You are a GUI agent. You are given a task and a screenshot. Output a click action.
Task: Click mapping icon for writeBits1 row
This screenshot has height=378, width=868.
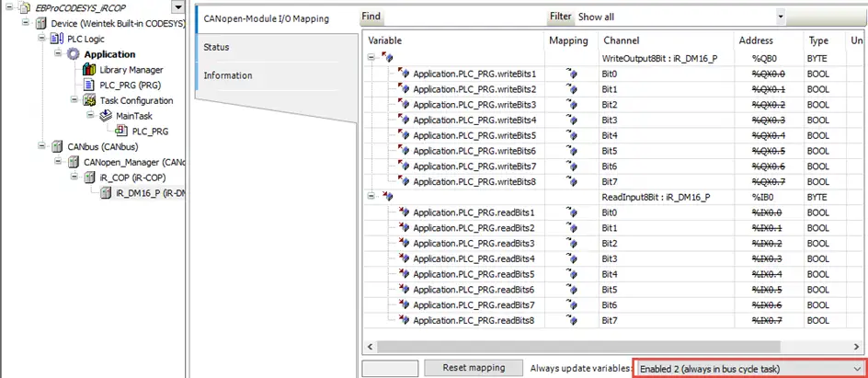click(571, 74)
